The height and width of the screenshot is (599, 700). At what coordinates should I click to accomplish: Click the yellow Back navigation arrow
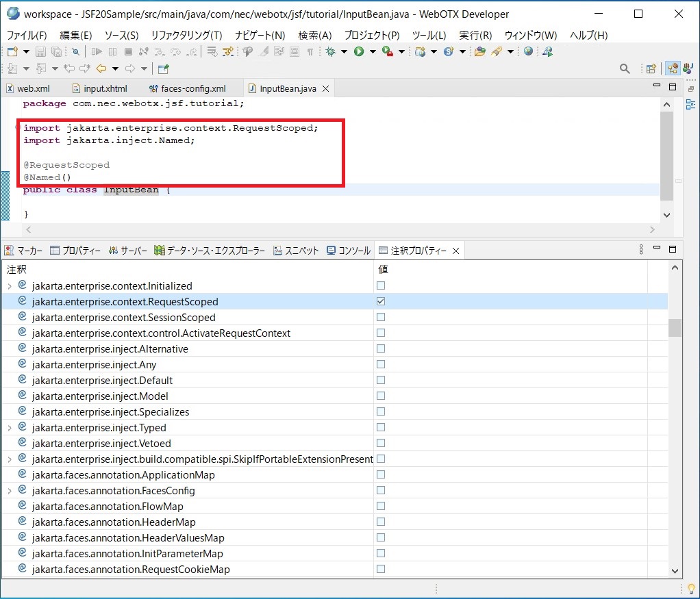click(x=101, y=68)
